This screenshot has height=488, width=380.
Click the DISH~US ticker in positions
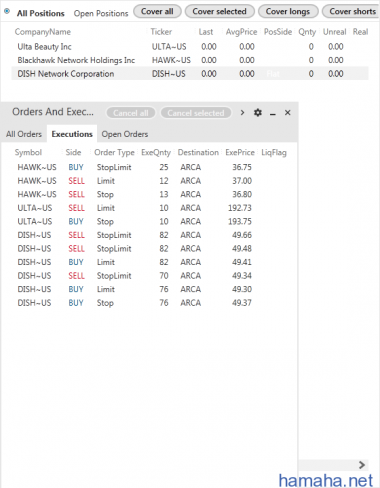point(169,74)
